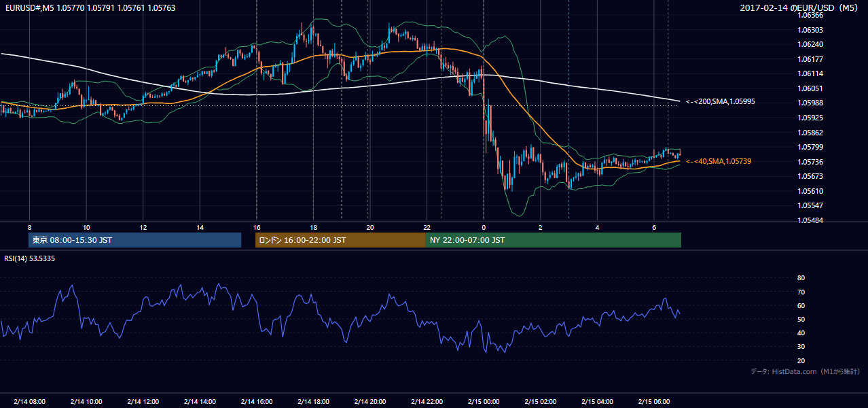Screen dimensions: 868x408
Task: Click the 1.05610 price axis value
Action: (x=810, y=191)
